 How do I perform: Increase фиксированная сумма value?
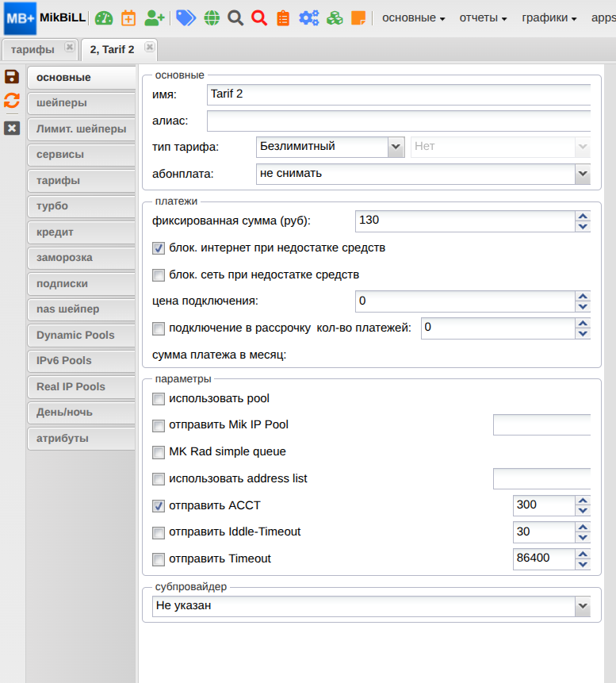(583, 216)
